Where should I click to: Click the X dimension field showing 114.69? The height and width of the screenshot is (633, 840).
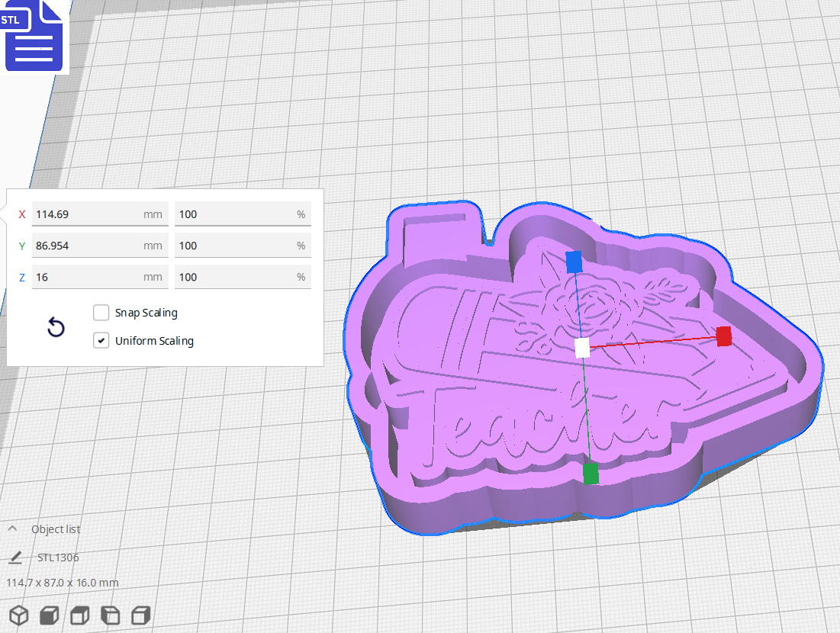pyautogui.click(x=88, y=214)
